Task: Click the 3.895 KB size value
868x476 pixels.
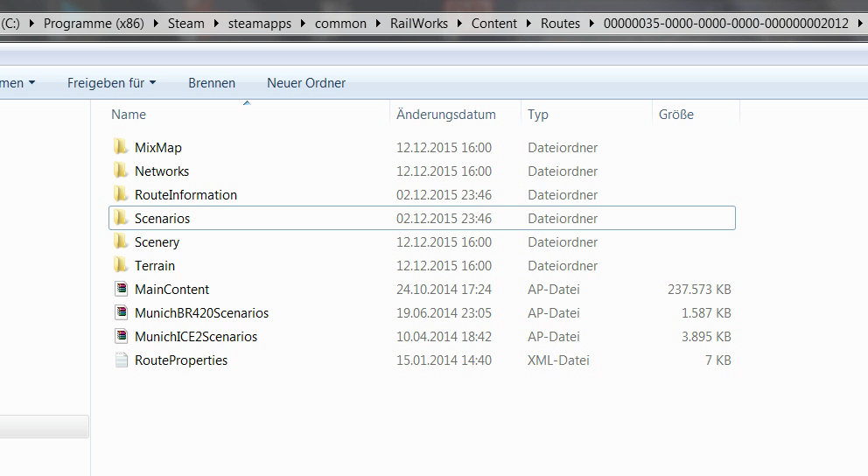Action: point(706,337)
